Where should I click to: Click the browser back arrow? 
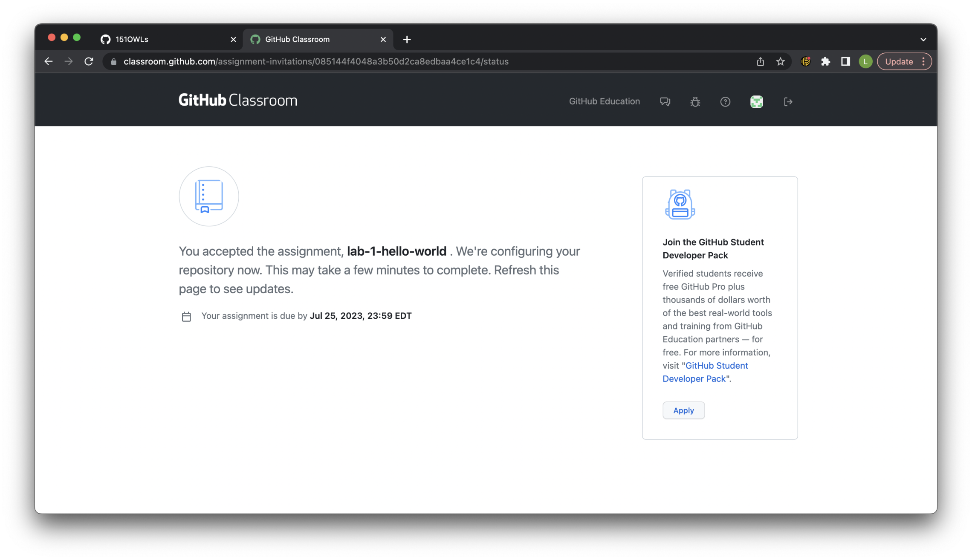click(x=49, y=61)
